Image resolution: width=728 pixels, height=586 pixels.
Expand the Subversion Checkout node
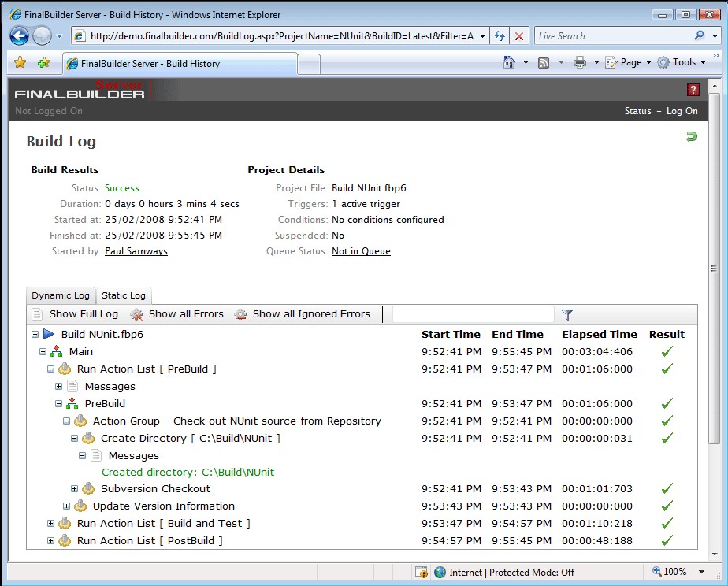point(74,488)
